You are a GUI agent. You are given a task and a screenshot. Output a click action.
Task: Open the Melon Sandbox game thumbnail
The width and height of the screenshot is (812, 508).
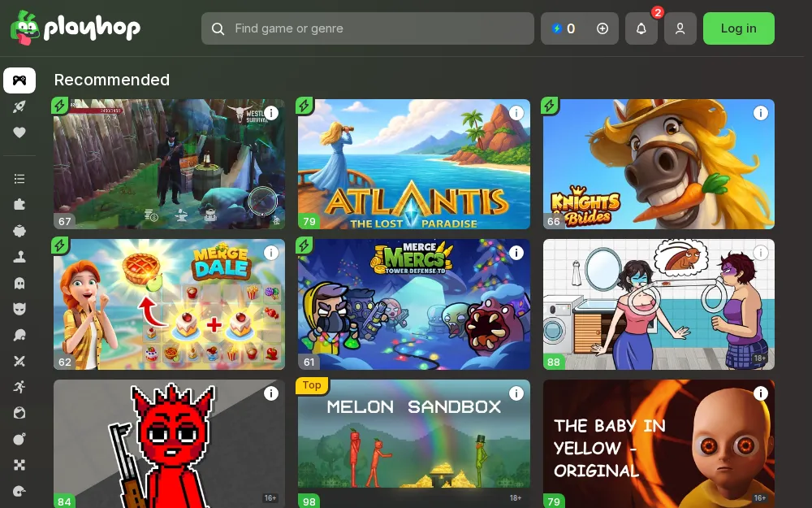414,444
